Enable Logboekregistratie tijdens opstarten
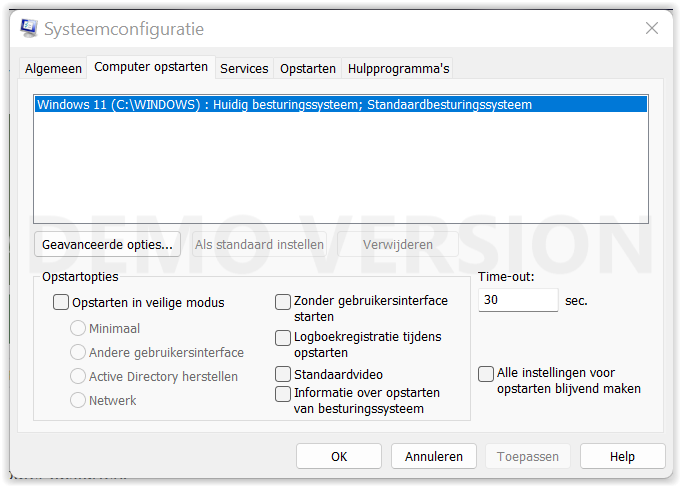 coord(283,338)
